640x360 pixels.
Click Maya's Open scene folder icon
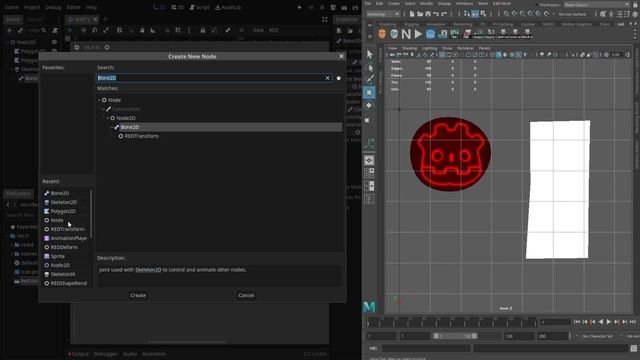pos(420,14)
